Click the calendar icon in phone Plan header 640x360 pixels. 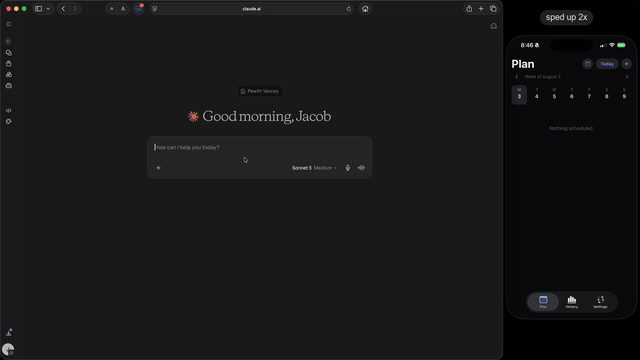coord(587,64)
